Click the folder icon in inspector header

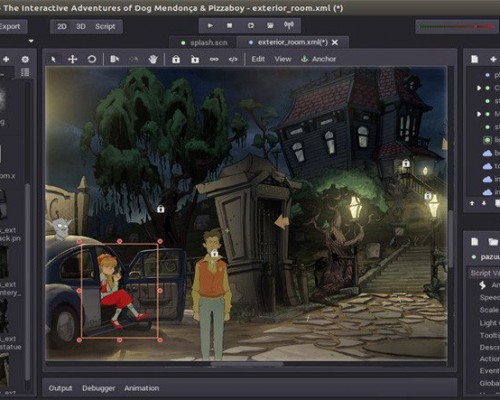pyautogui.click(x=493, y=241)
